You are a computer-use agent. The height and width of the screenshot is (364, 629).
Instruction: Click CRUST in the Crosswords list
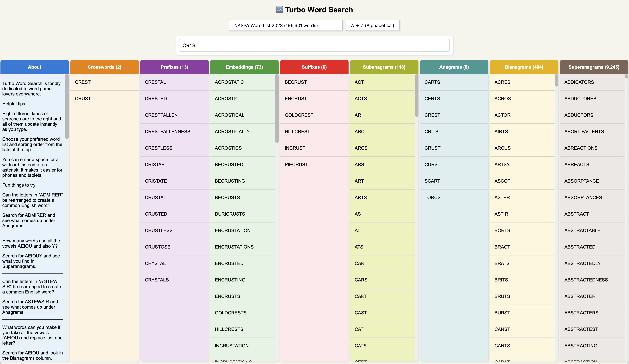[x=83, y=99]
